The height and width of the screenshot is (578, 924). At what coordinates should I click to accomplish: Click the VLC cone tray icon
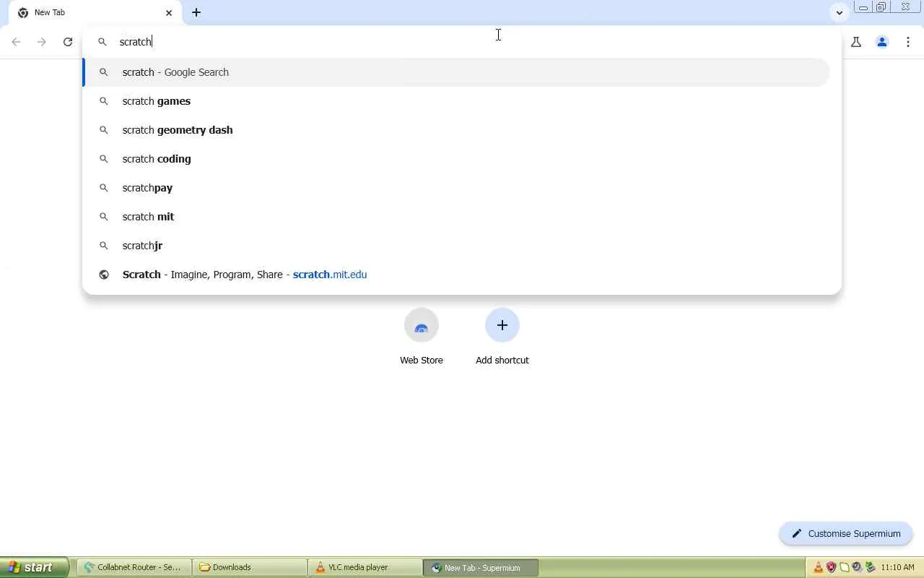[818, 567]
